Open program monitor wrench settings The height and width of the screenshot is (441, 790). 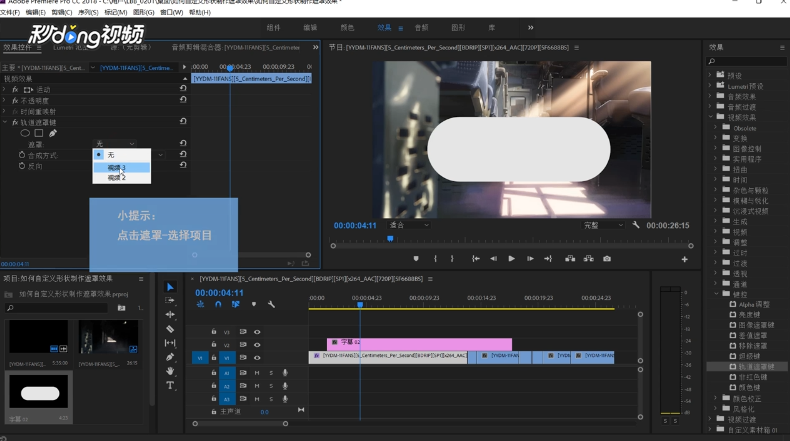(636, 225)
